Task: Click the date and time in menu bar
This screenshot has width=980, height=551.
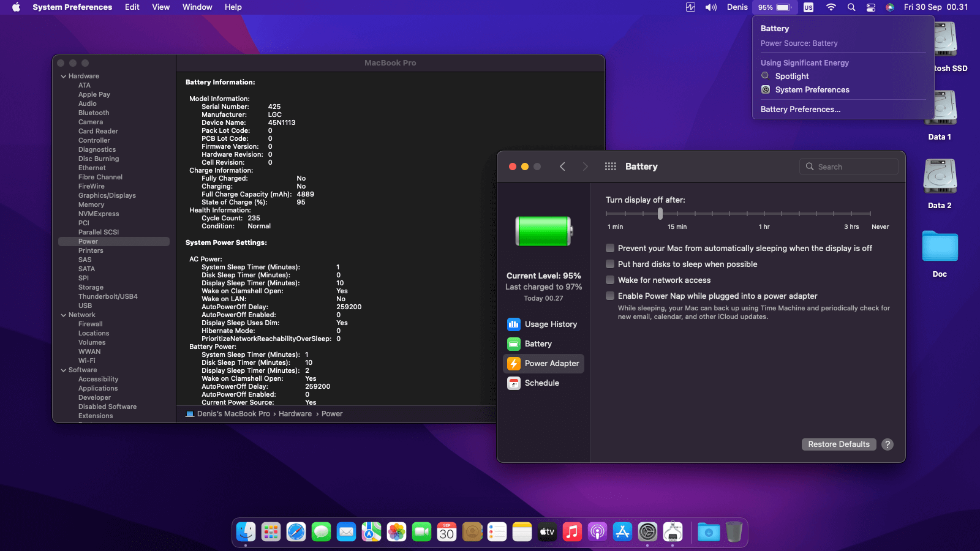Action: coord(935,7)
